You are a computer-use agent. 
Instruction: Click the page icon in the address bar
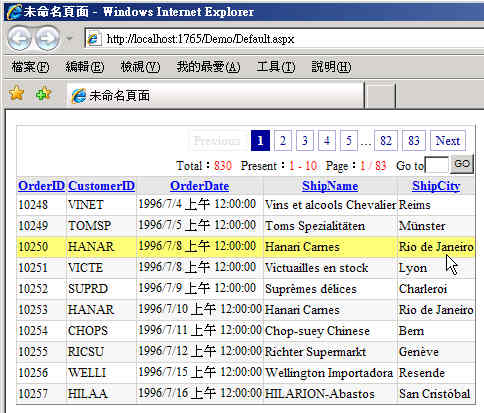pyautogui.click(x=93, y=39)
